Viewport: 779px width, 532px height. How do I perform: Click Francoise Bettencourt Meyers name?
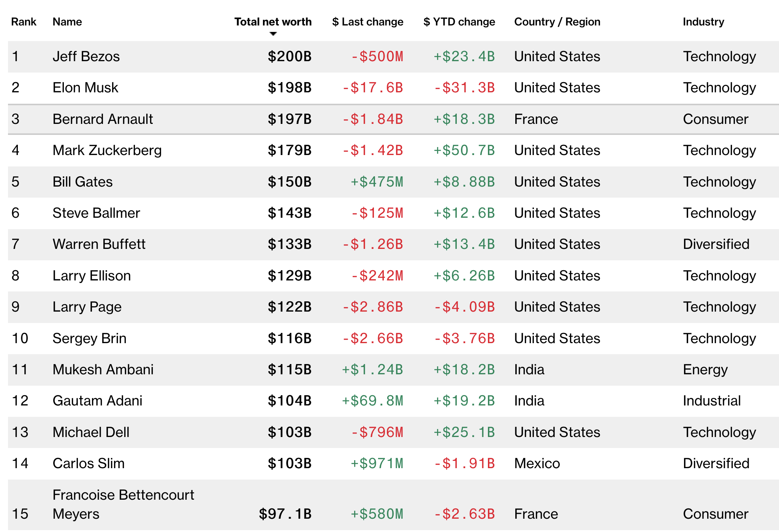(x=123, y=504)
